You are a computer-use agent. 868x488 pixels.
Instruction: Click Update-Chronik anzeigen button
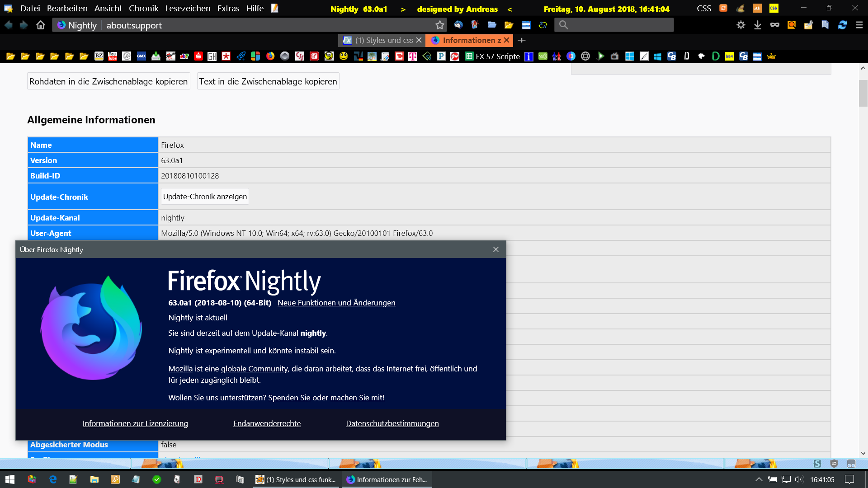205,197
